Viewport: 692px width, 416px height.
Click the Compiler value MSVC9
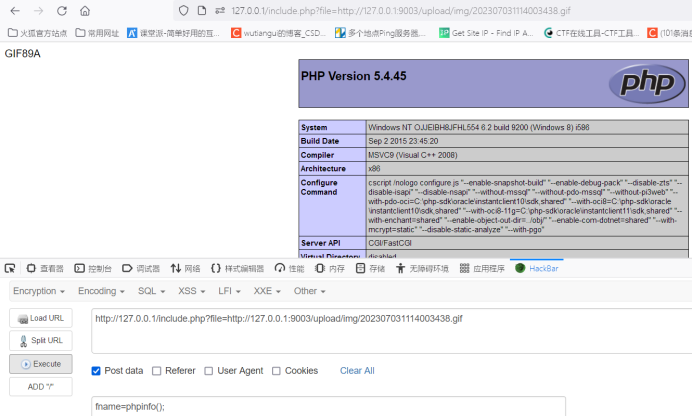[413, 155]
